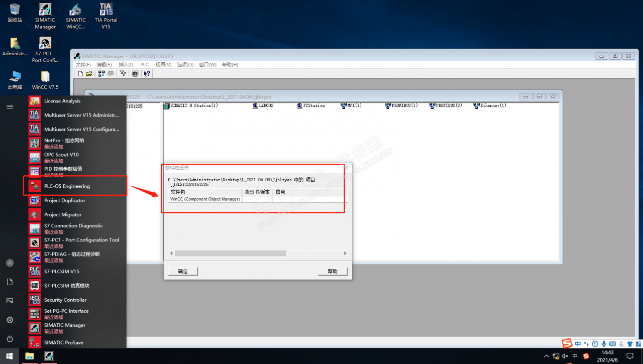Click the Accessible Nodes toolbar icon

point(101,74)
